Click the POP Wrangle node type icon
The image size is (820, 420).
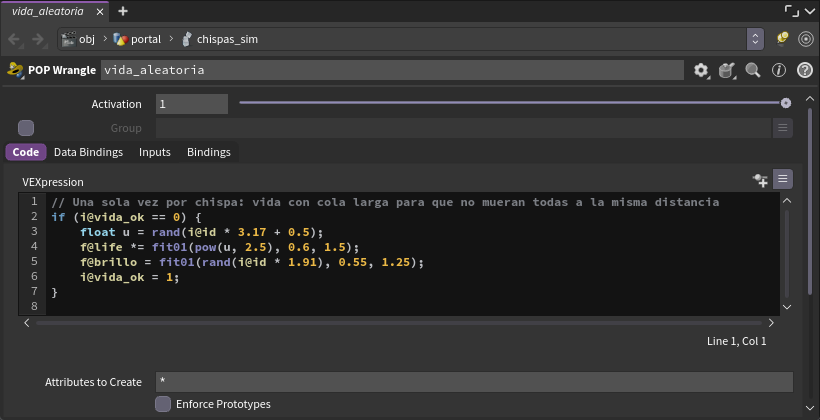16,70
